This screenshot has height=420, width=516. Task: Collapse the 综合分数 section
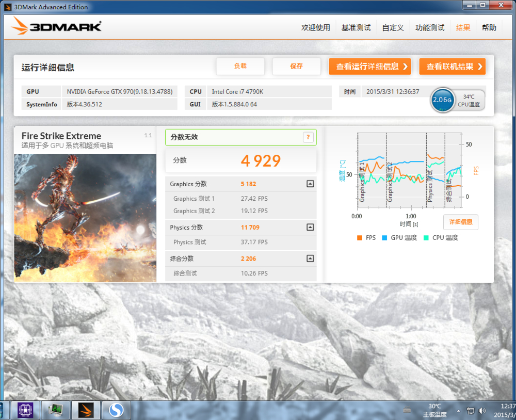tap(310, 259)
